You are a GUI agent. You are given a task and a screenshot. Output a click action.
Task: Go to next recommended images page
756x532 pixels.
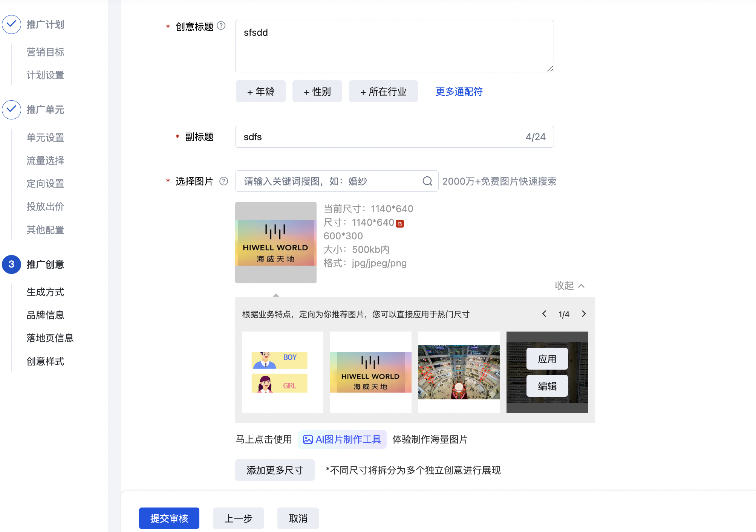pyautogui.click(x=584, y=314)
